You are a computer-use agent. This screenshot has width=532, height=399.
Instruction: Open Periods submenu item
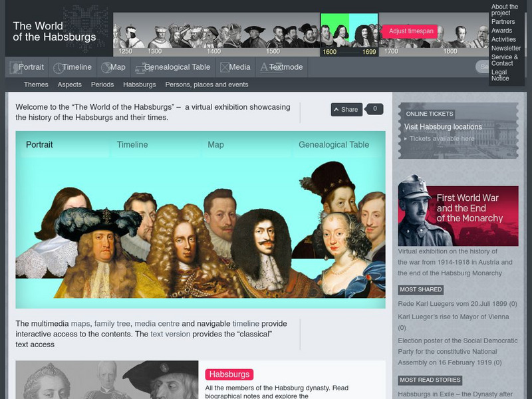coord(102,84)
